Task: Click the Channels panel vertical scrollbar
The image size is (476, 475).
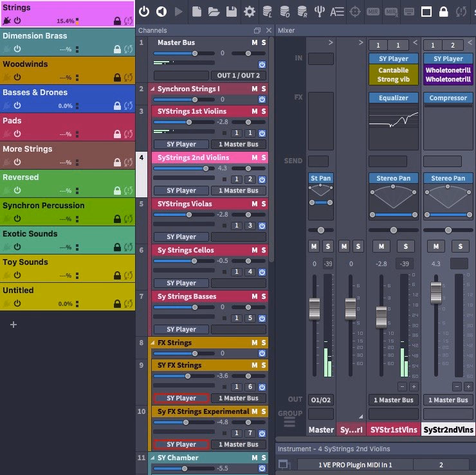Action: click(271, 148)
